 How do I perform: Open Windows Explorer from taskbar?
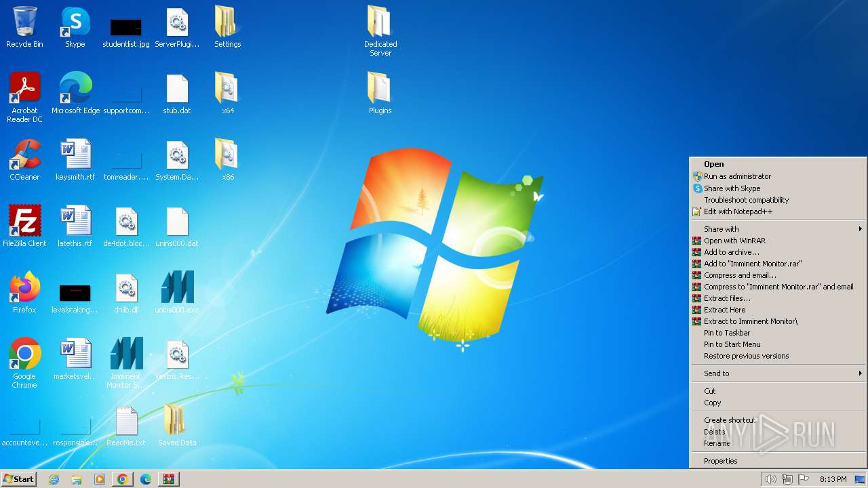pos(77,479)
